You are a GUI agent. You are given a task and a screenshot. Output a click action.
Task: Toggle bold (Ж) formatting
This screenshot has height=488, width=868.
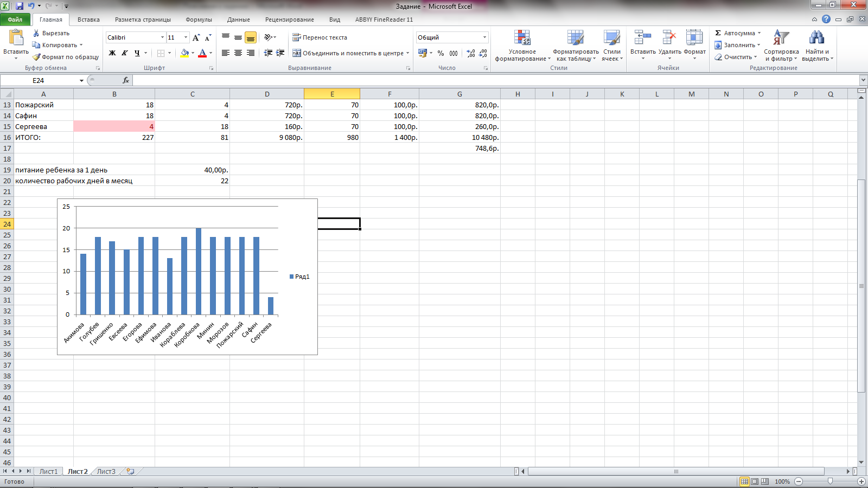pos(112,53)
